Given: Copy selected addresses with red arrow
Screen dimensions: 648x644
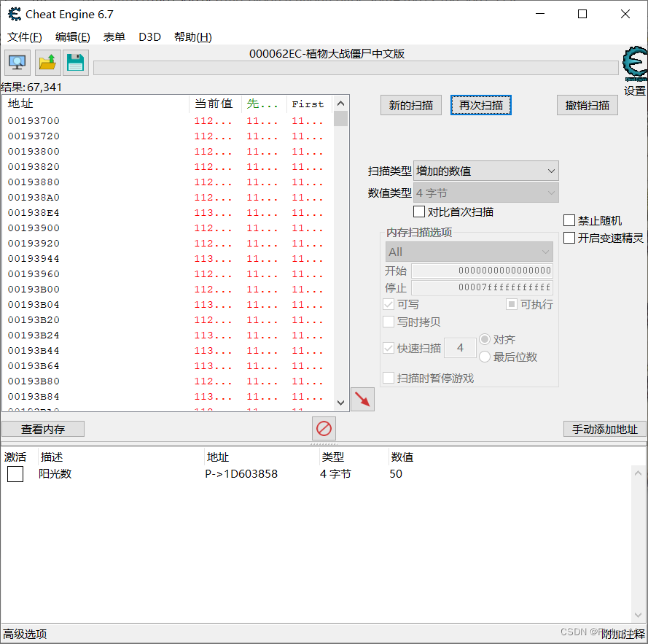Looking at the screenshot, I should click(362, 399).
